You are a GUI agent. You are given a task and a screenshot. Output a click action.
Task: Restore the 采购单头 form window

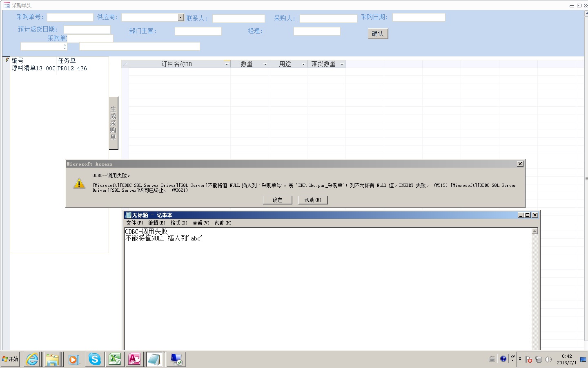pyautogui.click(x=579, y=5)
